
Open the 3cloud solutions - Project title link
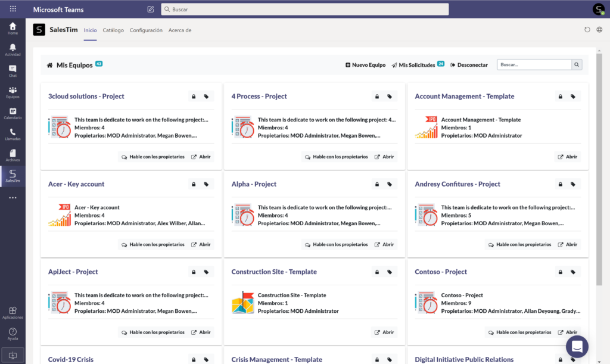[86, 97]
